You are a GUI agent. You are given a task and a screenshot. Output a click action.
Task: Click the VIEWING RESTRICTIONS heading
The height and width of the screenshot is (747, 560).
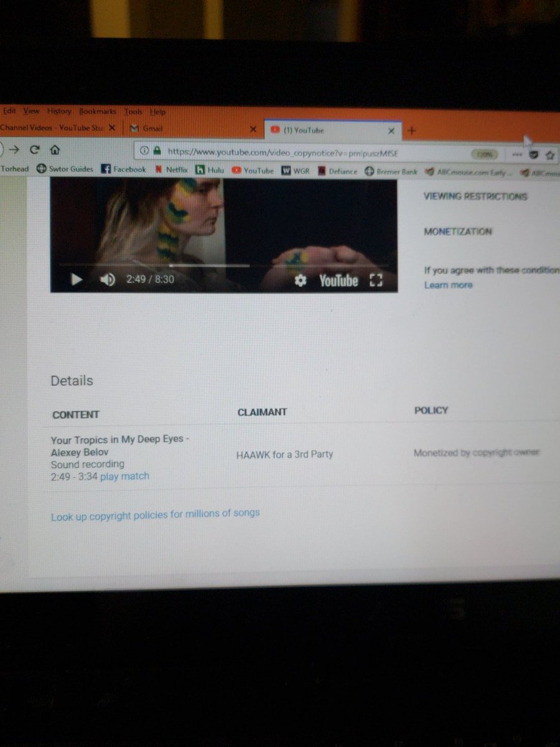click(x=475, y=196)
